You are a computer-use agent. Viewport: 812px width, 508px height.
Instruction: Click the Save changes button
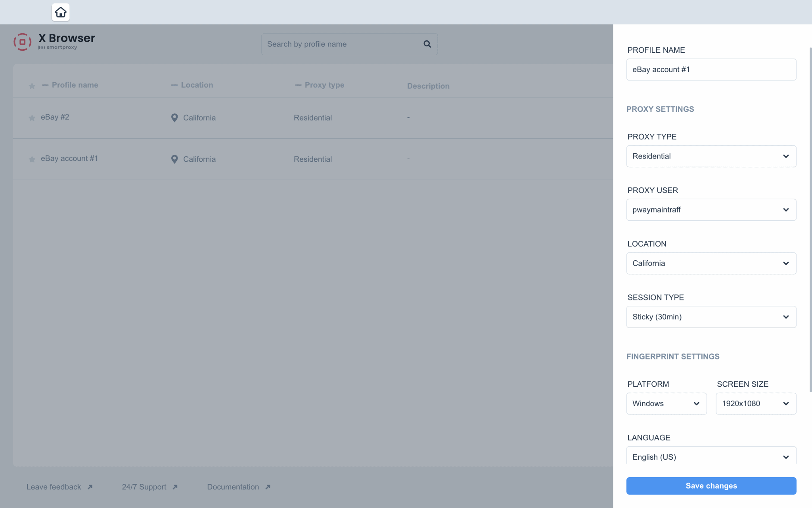[711, 486]
